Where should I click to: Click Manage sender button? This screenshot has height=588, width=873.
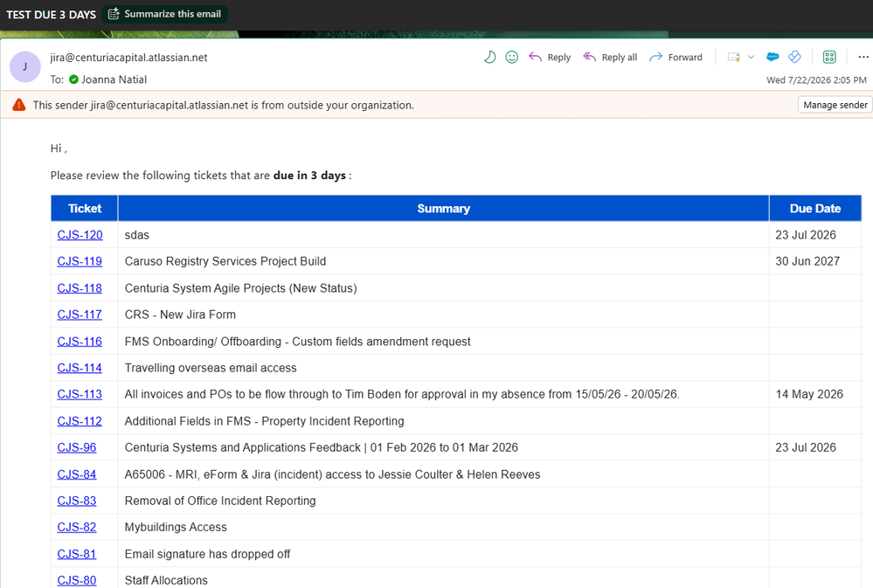[x=835, y=105]
